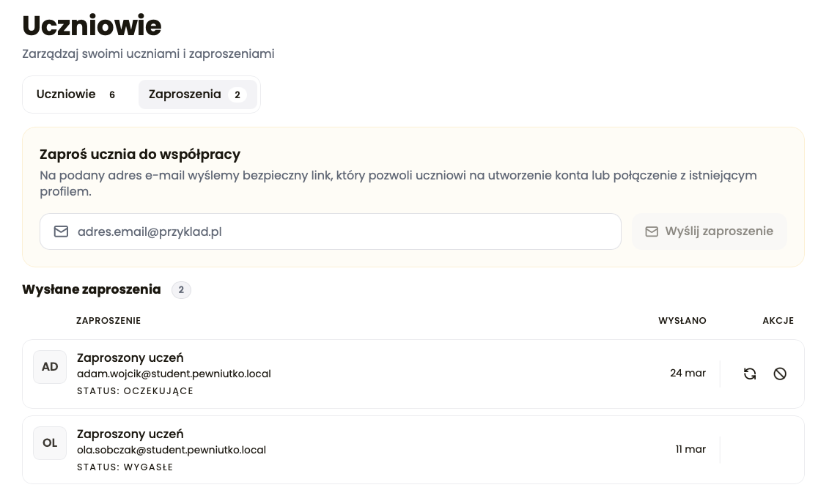Image resolution: width=829 pixels, height=504 pixels.
Task: Select the AD avatar badge
Action: 50,366
